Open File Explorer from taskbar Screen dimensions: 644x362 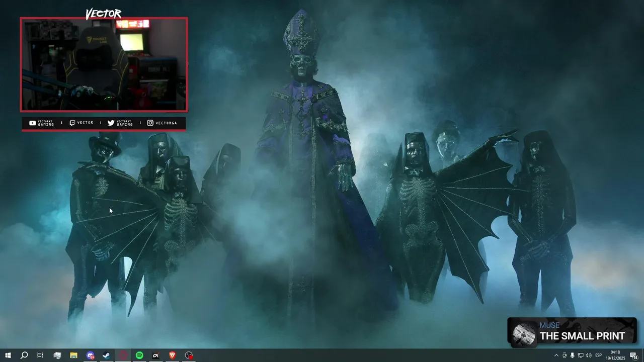click(73, 355)
